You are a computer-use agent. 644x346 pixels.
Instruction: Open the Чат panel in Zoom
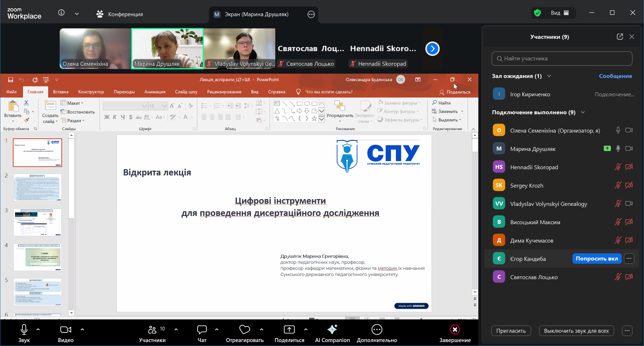201,329
